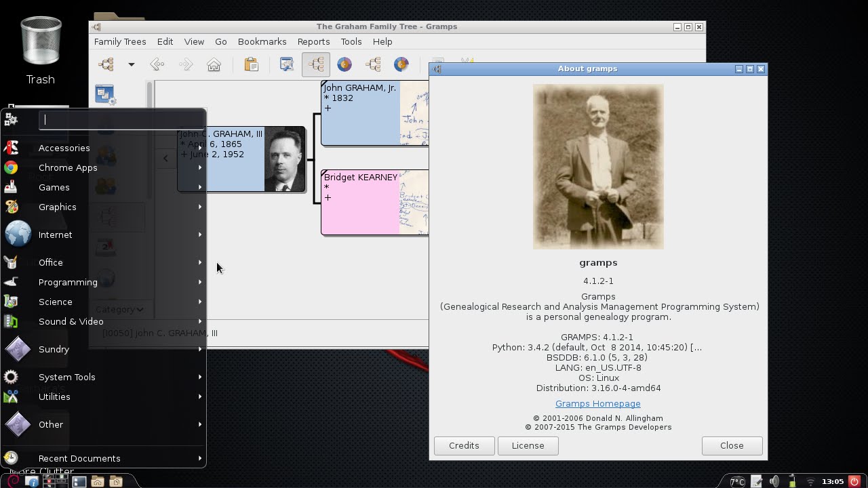Expand the Chrome Apps menu category
Screen dimensions: 868x488
(x=103, y=167)
